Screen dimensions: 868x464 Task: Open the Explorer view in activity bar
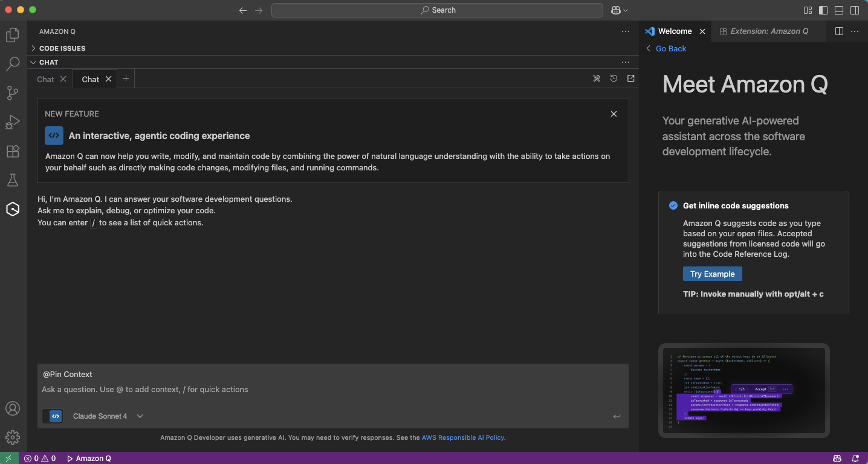(13, 35)
